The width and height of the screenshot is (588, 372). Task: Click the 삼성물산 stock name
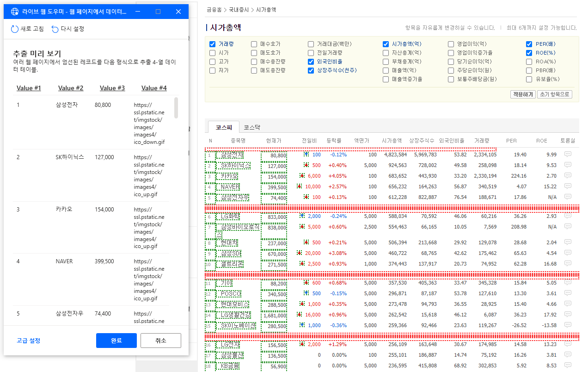click(233, 355)
